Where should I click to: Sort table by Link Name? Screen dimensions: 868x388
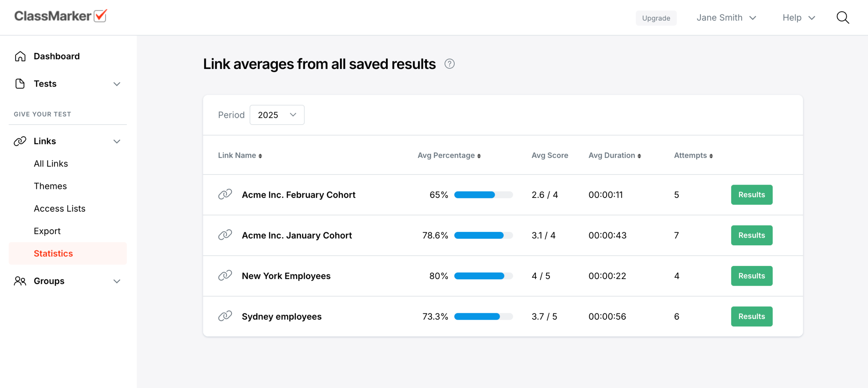click(240, 155)
